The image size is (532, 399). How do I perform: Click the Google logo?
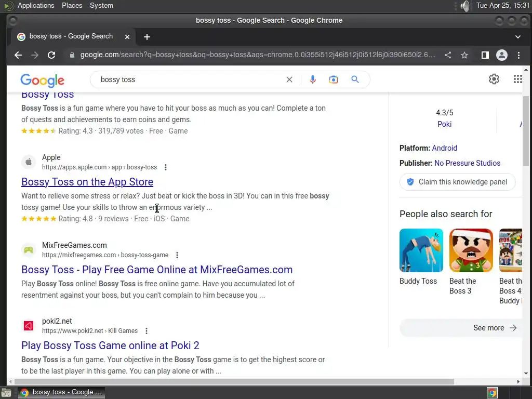click(x=43, y=80)
